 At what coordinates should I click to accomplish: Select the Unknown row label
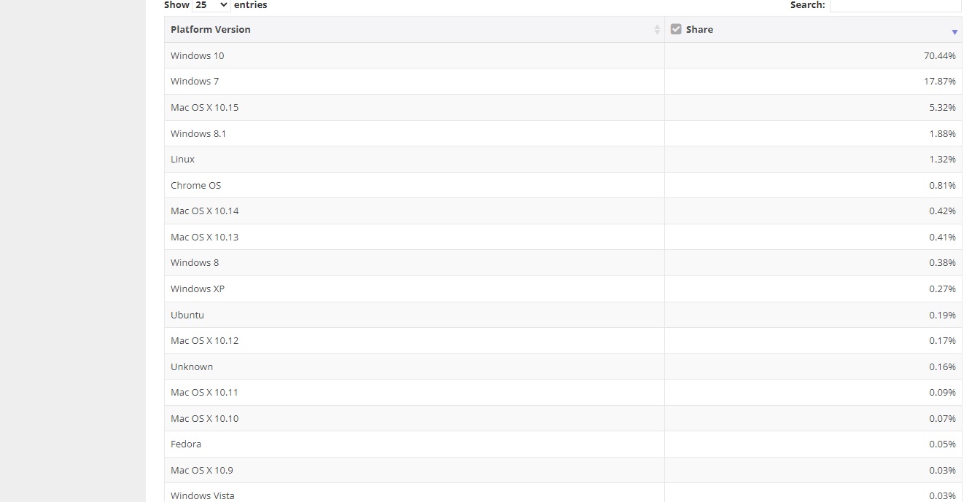(192, 366)
